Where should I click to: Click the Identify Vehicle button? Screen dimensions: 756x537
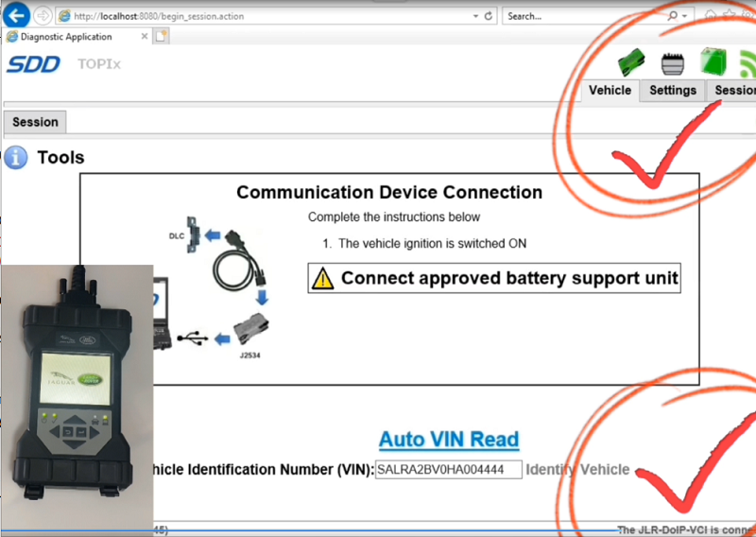pos(577,470)
